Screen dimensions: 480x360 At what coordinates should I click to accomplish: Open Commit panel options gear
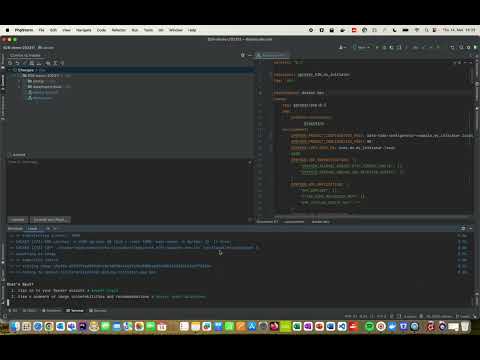pyautogui.click(x=243, y=55)
